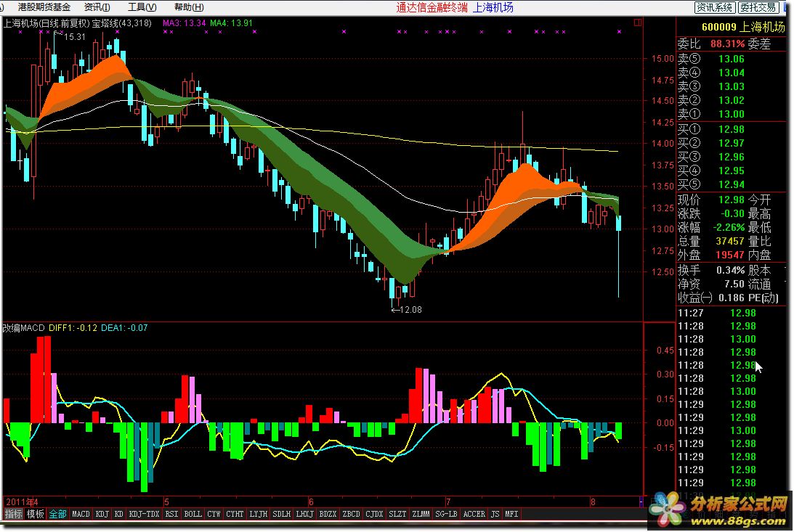Click the 外盘 19547 value
794x532 pixels.
[729, 255]
